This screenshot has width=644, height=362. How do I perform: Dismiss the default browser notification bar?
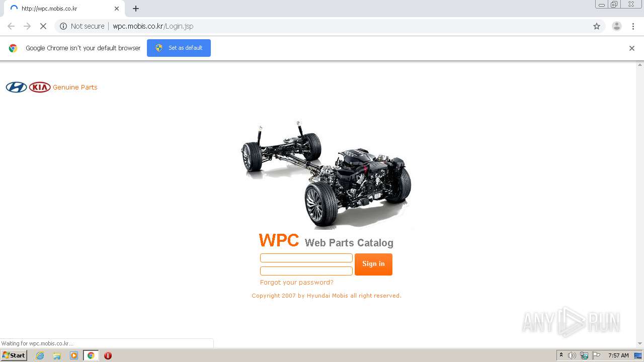[x=632, y=48]
